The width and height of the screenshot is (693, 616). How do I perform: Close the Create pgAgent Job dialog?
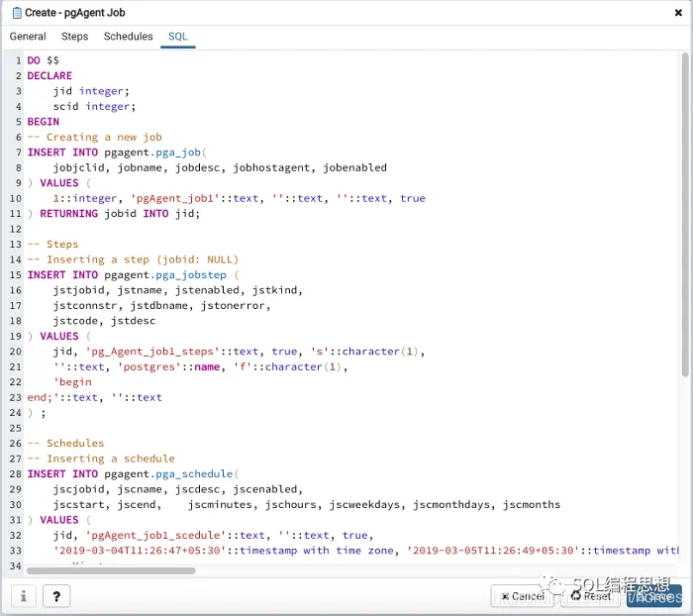tap(678, 13)
